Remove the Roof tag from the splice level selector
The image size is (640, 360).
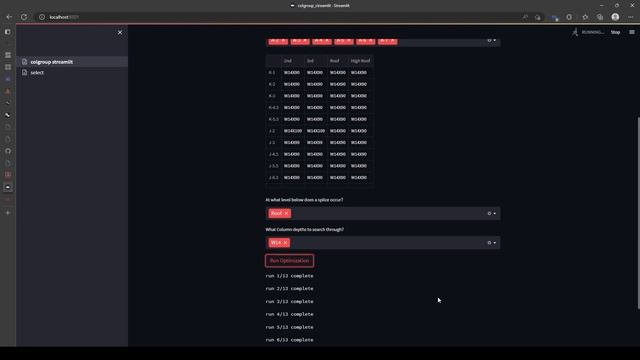tap(286, 213)
